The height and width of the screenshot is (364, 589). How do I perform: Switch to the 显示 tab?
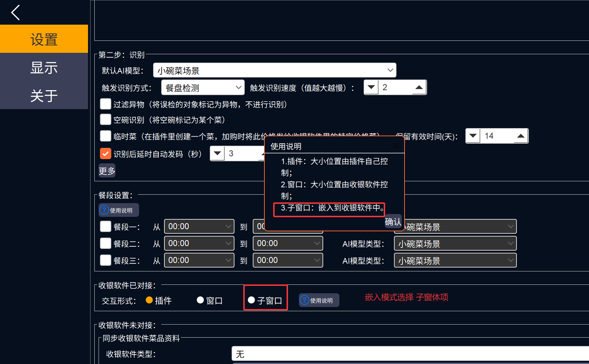coord(44,68)
